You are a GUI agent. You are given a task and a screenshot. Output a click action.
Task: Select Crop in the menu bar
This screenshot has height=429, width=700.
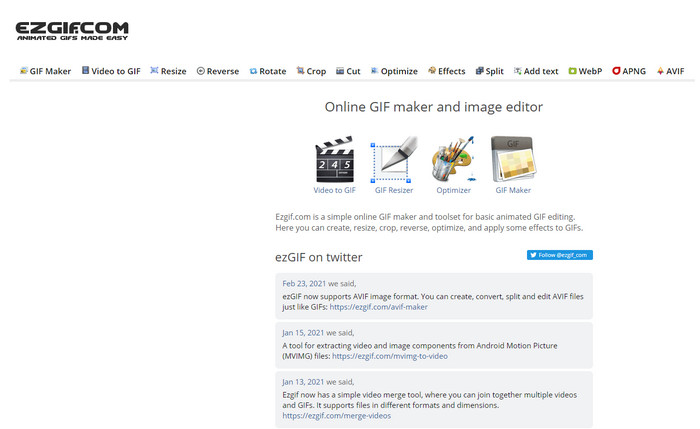point(311,71)
